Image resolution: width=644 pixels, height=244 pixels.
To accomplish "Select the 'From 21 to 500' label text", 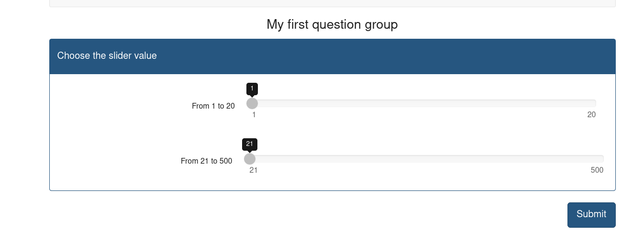I will point(206,161).
